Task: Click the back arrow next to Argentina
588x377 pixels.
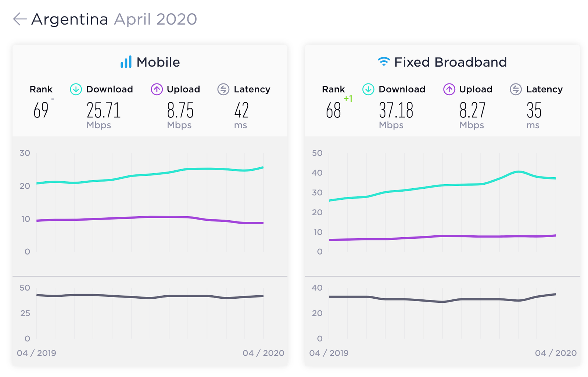Action: tap(20, 19)
